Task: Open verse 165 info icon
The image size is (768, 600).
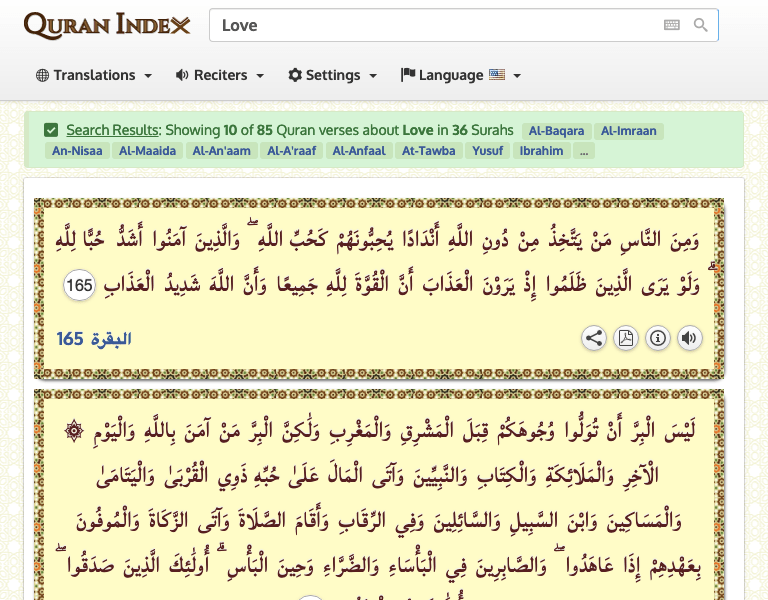Action: point(657,338)
